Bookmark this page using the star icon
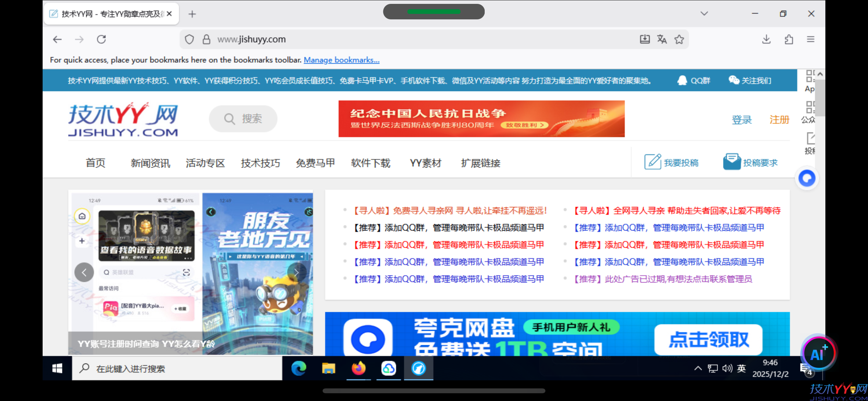This screenshot has height=401, width=868. pyautogui.click(x=679, y=39)
